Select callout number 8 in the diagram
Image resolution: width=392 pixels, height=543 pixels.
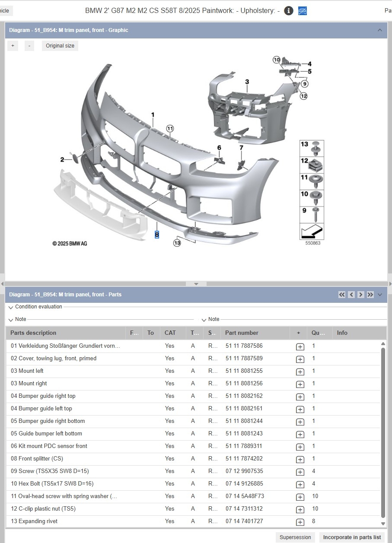pos(157,235)
